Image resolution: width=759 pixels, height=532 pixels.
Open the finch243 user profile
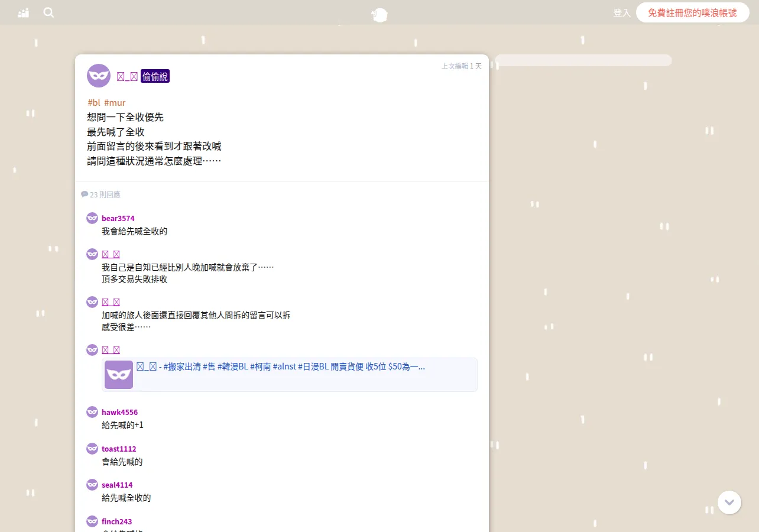(117, 521)
